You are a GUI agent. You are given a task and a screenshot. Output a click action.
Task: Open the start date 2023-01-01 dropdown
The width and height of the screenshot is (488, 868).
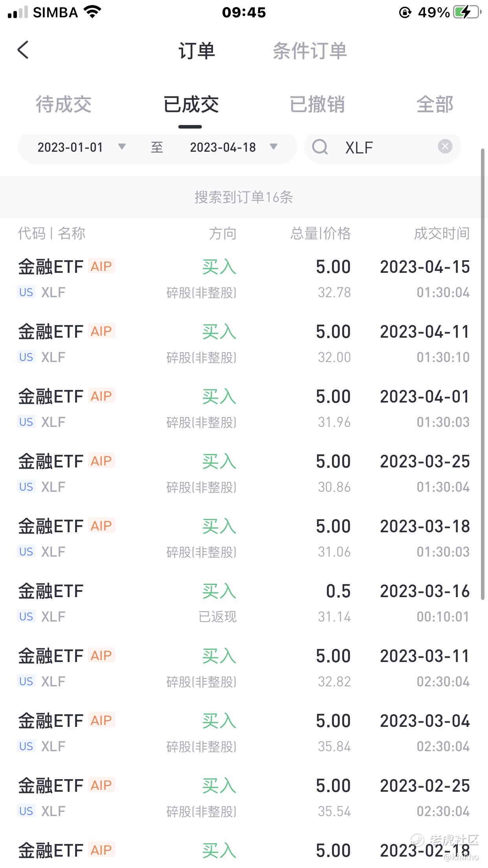(x=70, y=147)
